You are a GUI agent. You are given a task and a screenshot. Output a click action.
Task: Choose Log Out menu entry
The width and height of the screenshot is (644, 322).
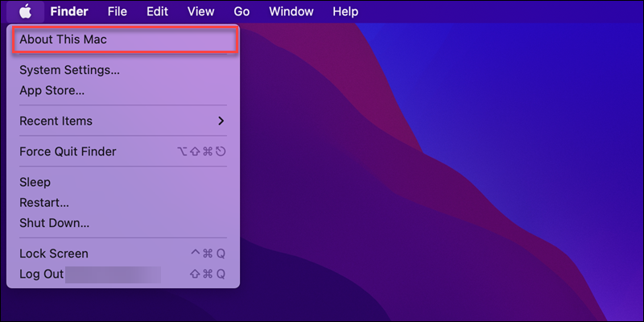pyautogui.click(x=124, y=274)
